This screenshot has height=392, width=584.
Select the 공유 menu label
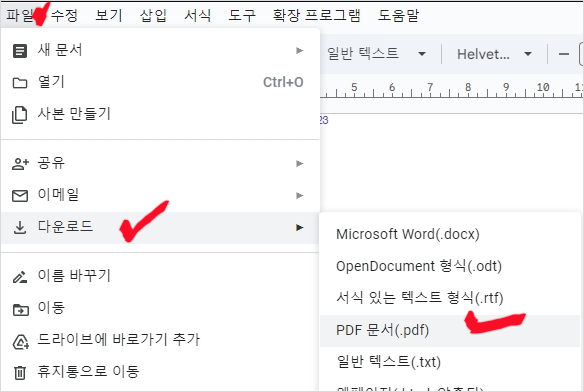click(51, 163)
